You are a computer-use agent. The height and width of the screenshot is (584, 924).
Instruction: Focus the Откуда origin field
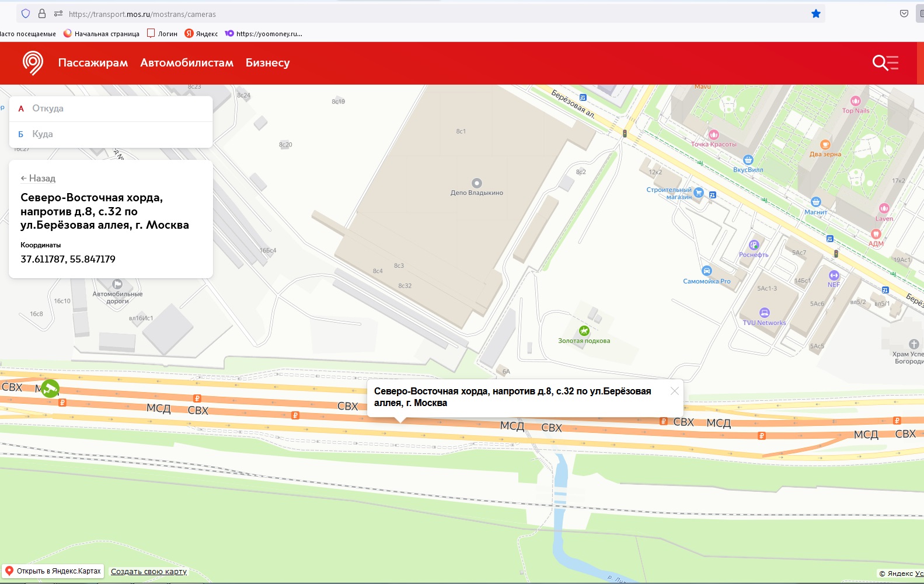pyautogui.click(x=117, y=109)
